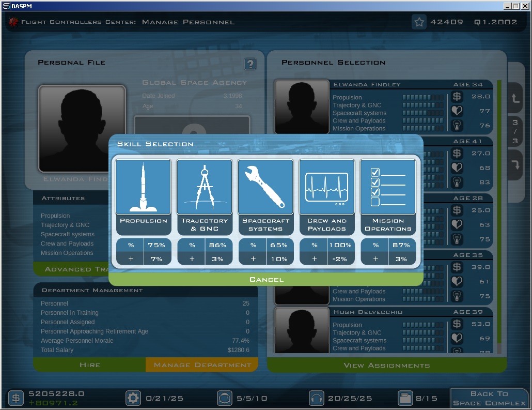Click the star prestige icon in header
This screenshot has width=532, height=410.
point(419,22)
